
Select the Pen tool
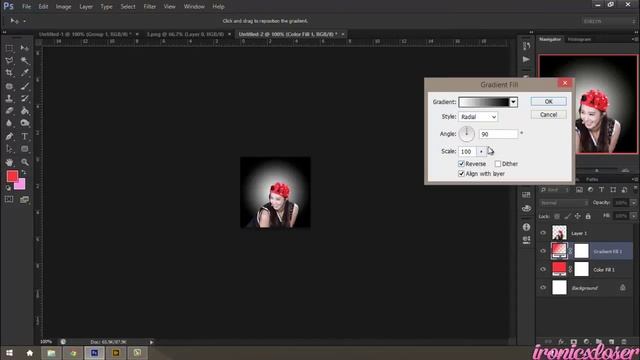click(9, 136)
